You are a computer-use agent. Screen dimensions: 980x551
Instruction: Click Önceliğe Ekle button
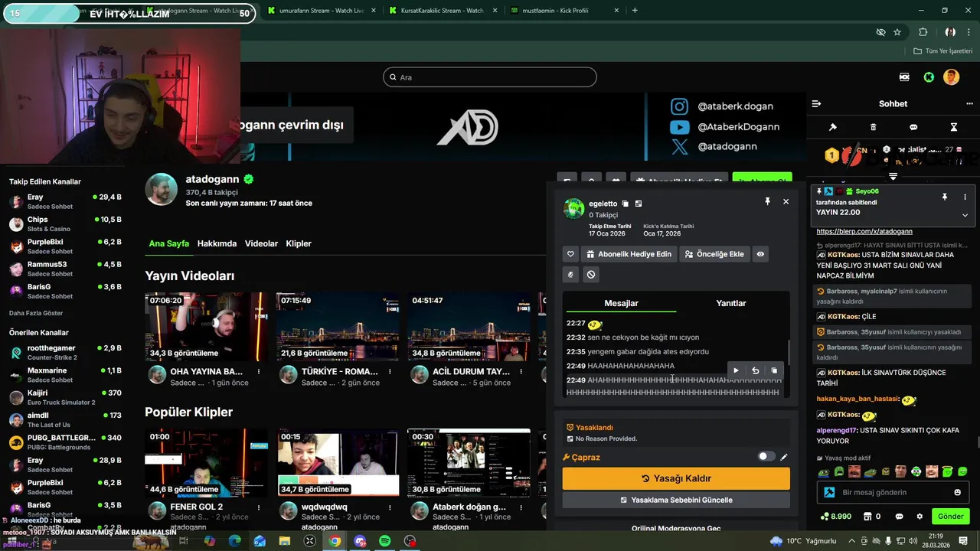coord(714,254)
